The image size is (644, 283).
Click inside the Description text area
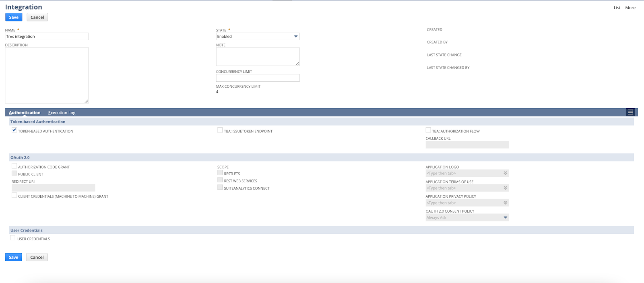(47, 75)
